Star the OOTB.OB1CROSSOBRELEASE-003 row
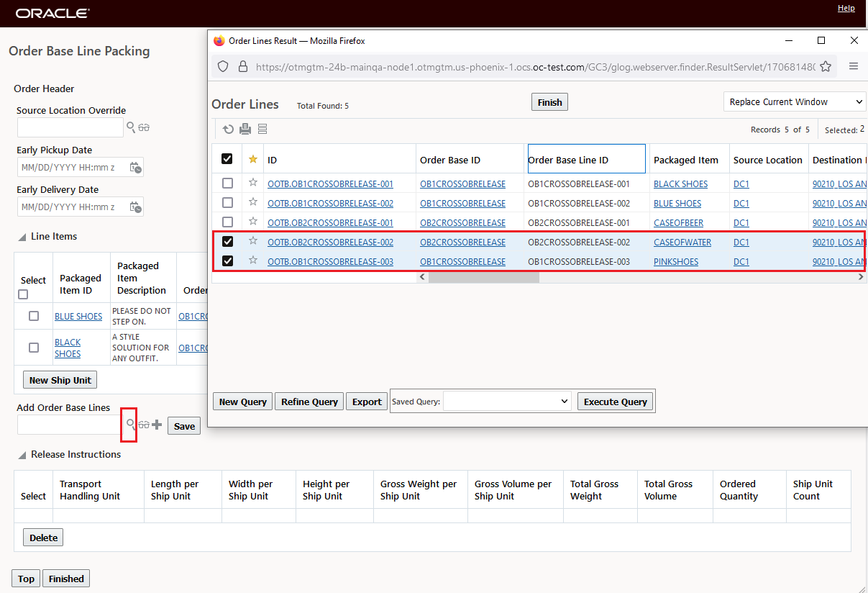The image size is (868, 593). 252,261
